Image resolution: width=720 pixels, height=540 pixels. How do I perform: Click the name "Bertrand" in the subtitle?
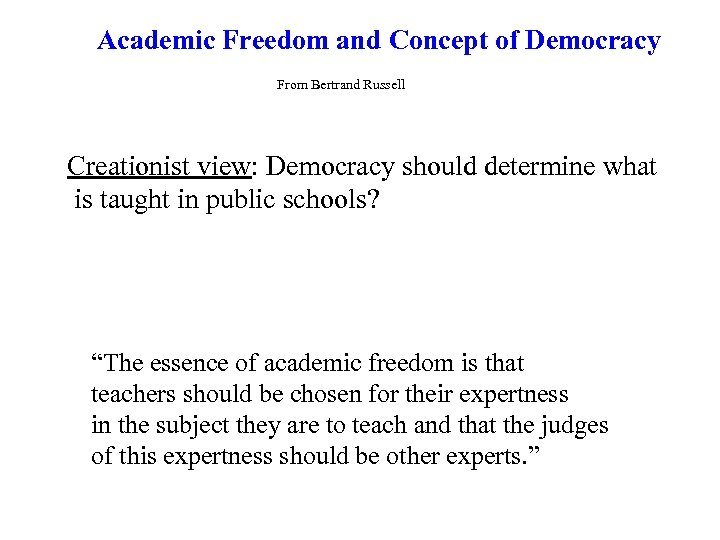tap(336, 85)
